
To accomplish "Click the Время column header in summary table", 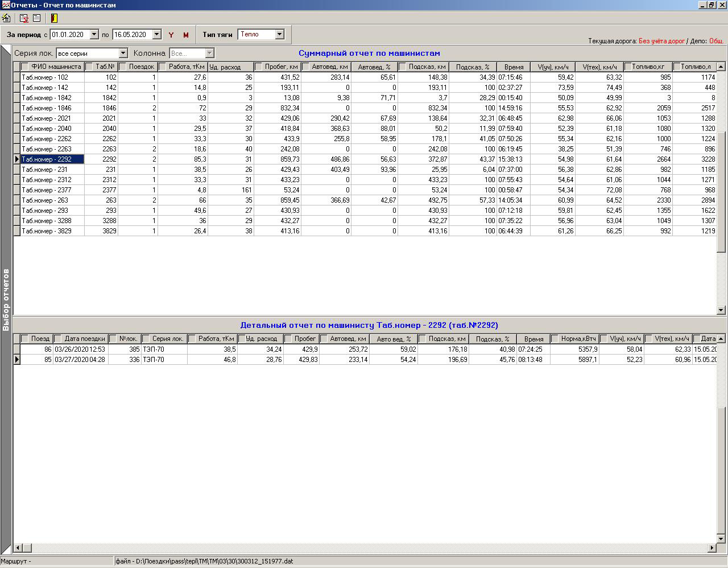I will tap(514, 67).
